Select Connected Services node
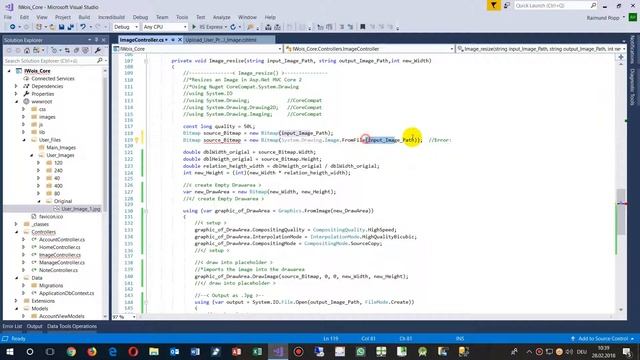 point(53,78)
